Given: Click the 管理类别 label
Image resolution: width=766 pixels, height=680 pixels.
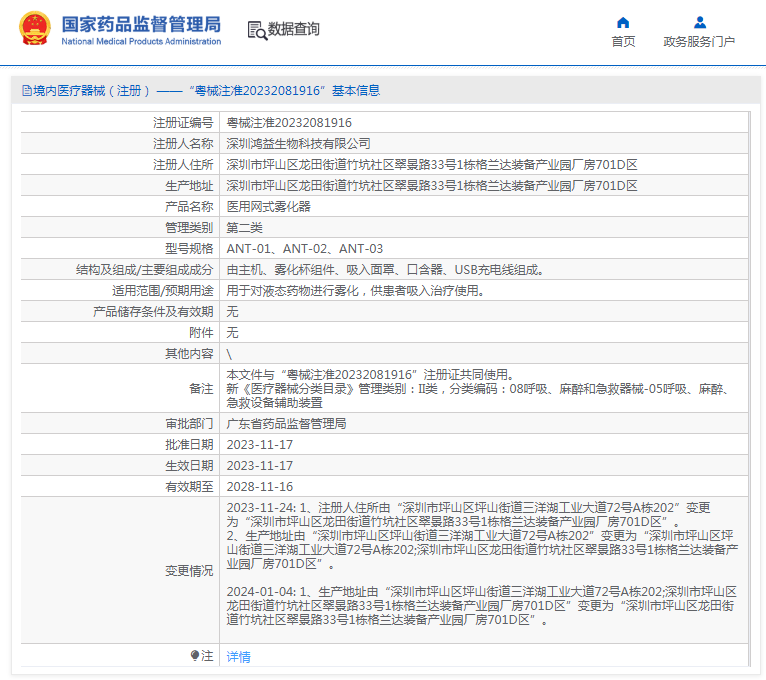Looking at the screenshot, I should 190,228.
